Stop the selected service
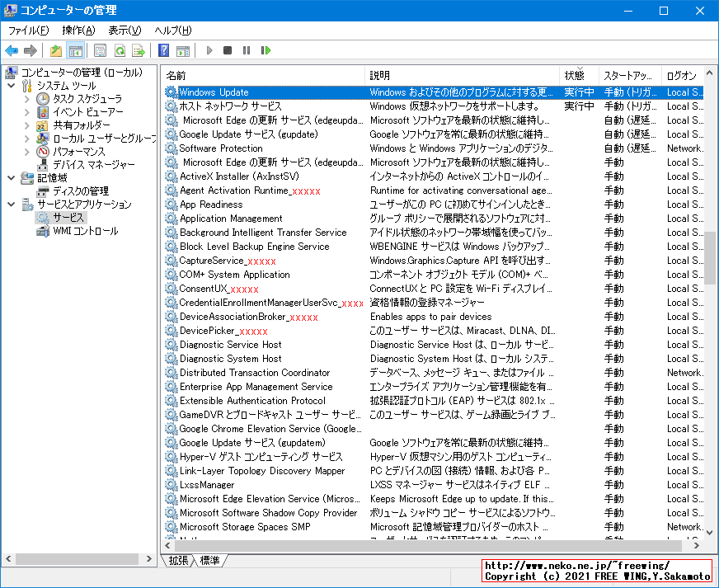The image size is (719, 588). pos(227,50)
